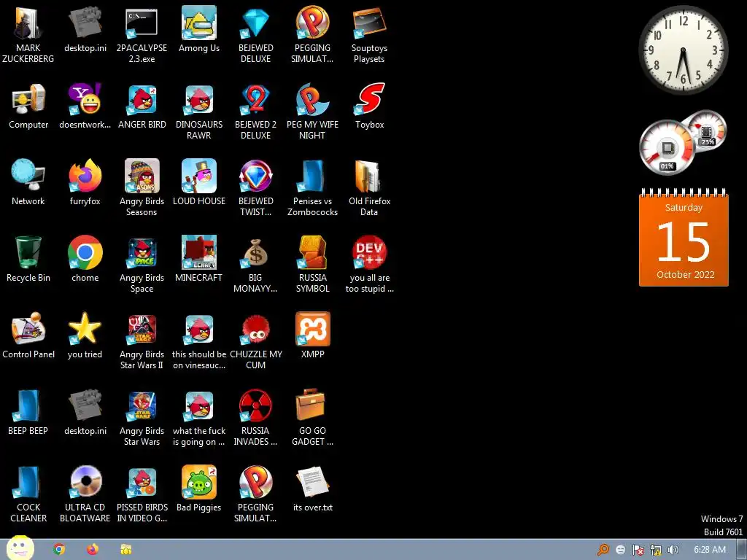The width and height of the screenshot is (747, 560).
Task: Select the DINOSAURS RAWR icon
Action: click(x=198, y=100)
